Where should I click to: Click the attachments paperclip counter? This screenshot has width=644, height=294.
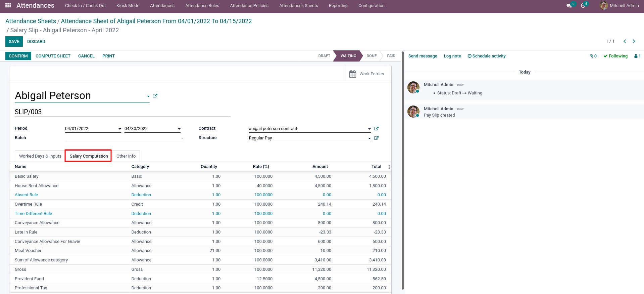pyautogui.click(x=593, y=56)
